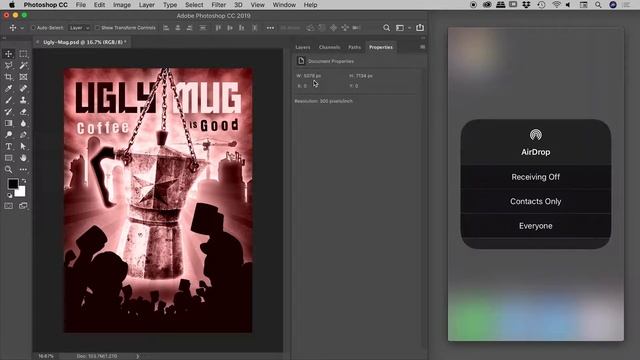Open the Window menu

pyautogui.click(x=284, y=5)
